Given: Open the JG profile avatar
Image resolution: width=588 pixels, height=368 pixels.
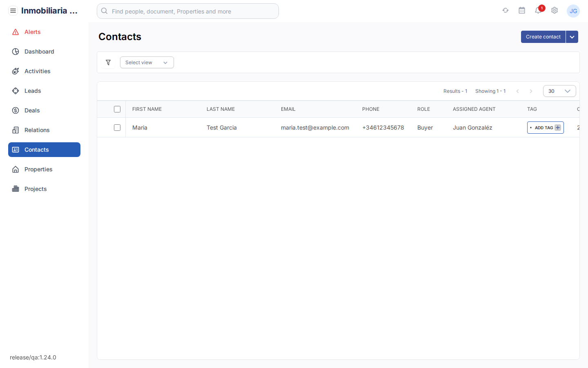Looking at the screenshot, I should point(573,11).
